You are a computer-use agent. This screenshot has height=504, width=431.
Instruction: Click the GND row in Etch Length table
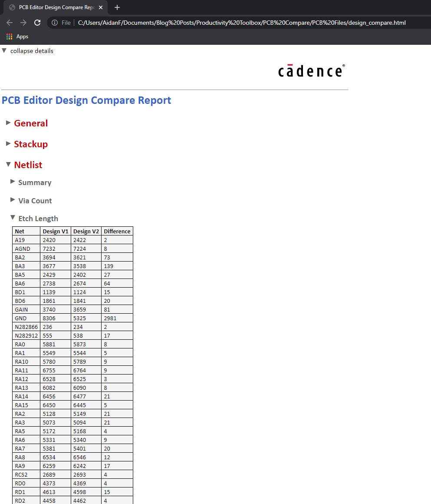tap(21, 318)
